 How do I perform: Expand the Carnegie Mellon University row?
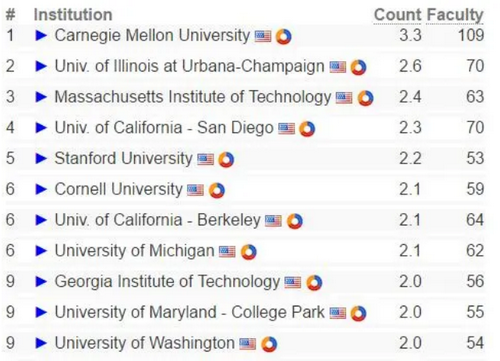[41, 35]
